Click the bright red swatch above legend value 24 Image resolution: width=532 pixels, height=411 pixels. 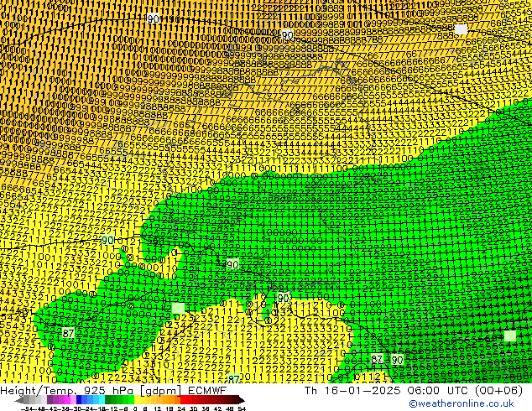coord(183,400)
